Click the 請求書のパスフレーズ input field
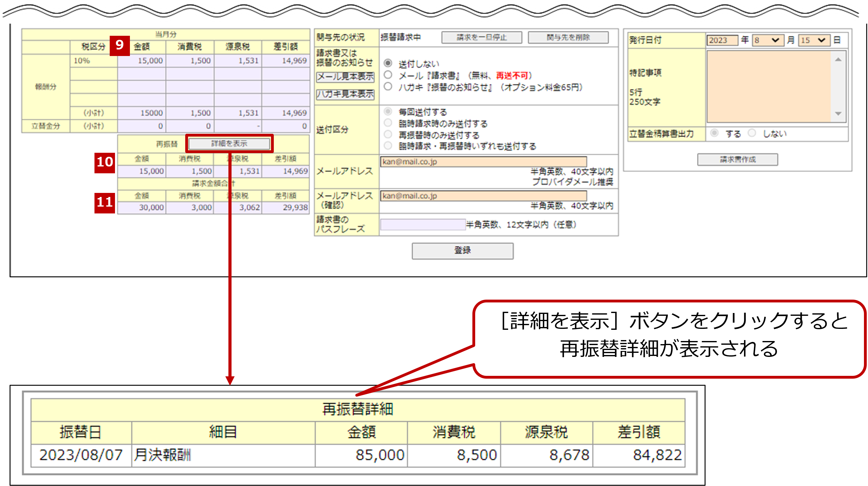This screenshot has width=868, height=486. point(423,225)
